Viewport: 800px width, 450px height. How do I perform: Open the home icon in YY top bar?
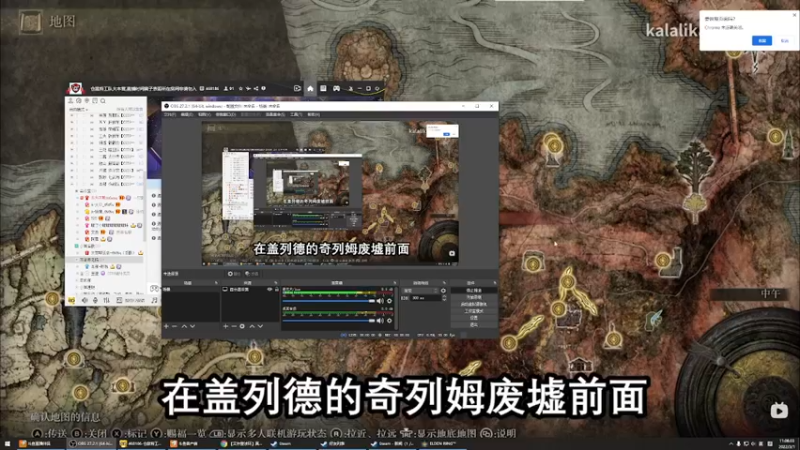pos(310,88)
